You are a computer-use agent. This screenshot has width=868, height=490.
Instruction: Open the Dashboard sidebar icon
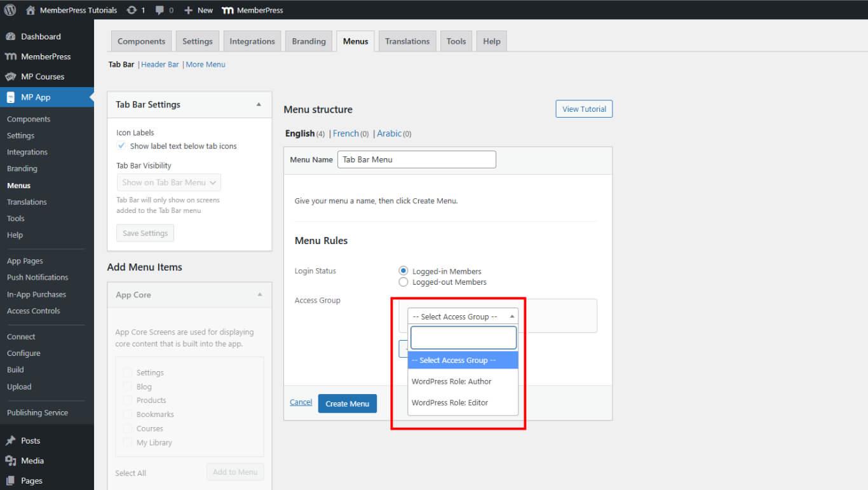11,37
